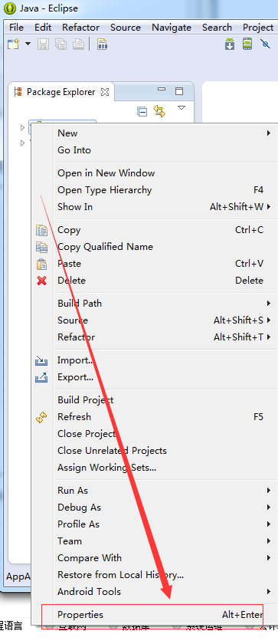Open the Refactor menu in the menu bar

coord(80,28)
